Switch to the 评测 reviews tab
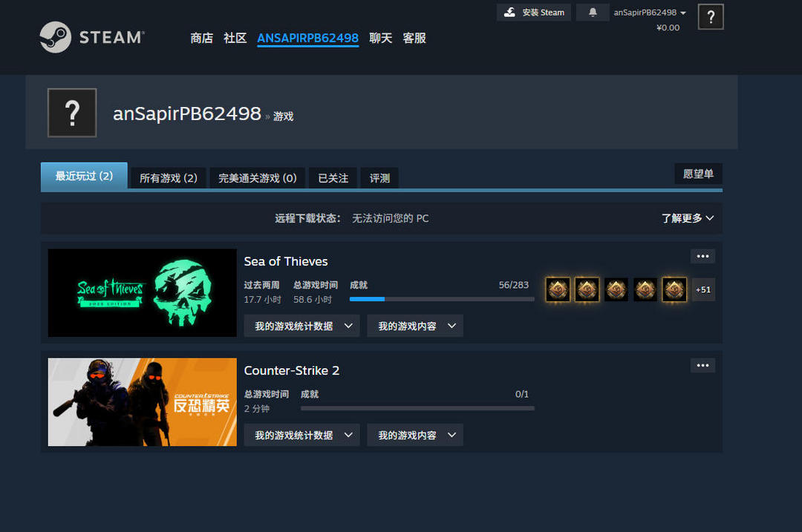 click(379, 178)
